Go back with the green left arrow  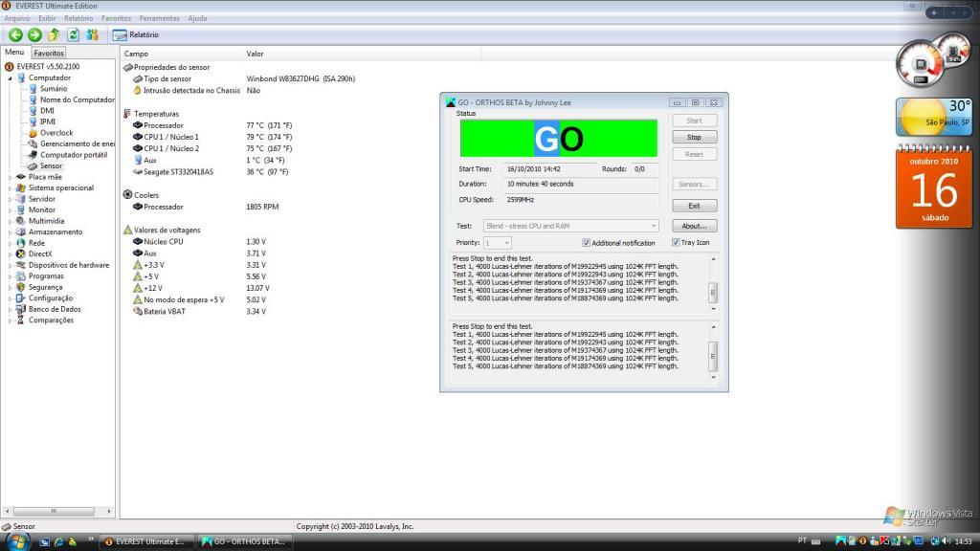point(15,35)
